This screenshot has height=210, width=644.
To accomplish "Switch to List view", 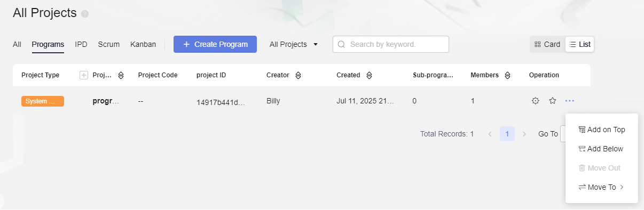I will click(580, 45).
